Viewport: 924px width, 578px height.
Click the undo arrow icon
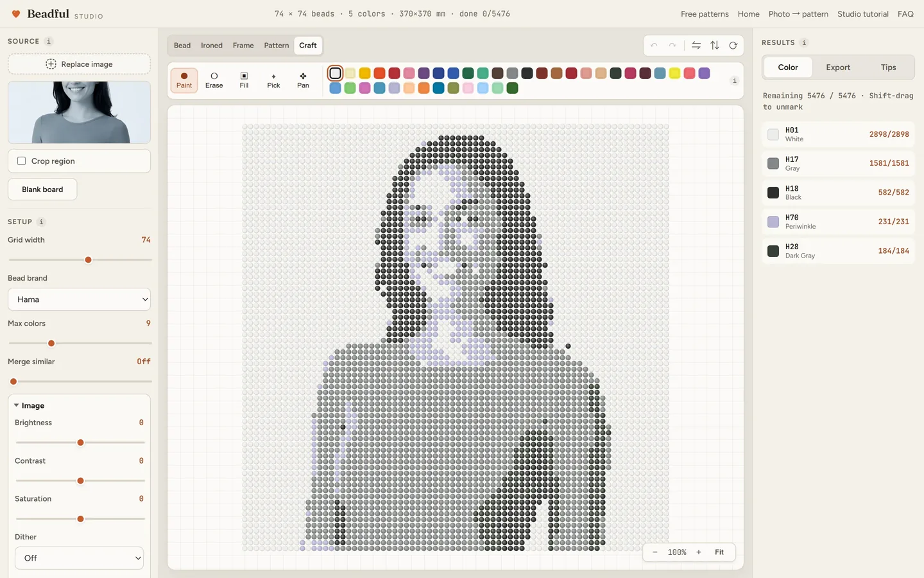click(654, 46)
